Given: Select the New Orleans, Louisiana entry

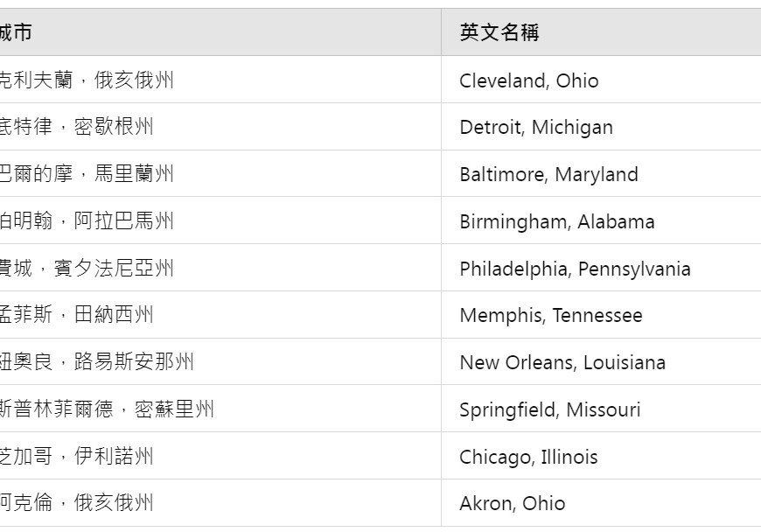Looking at the screenshot, I should (x=562, y=362).
